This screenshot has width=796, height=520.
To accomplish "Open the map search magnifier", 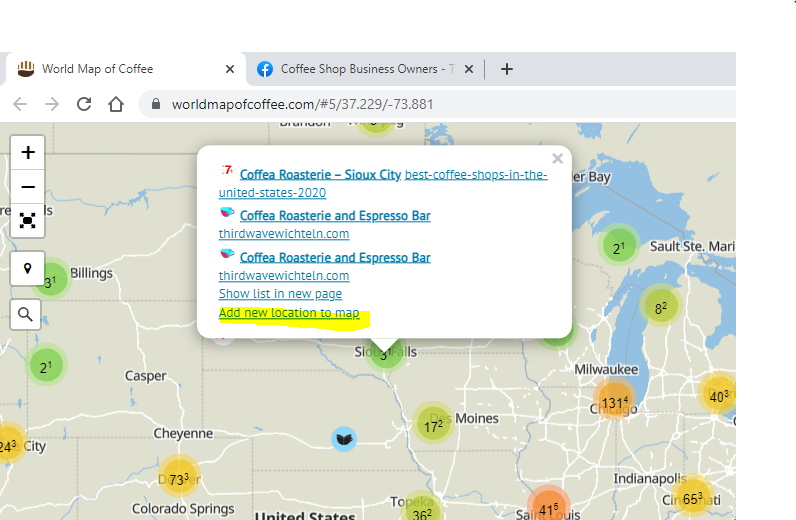I will point(27,314).
